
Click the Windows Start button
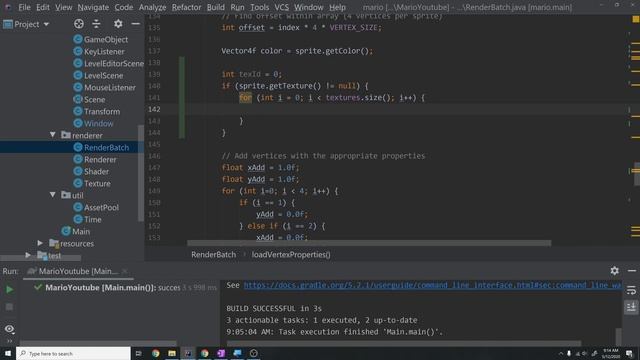point(8,353)
